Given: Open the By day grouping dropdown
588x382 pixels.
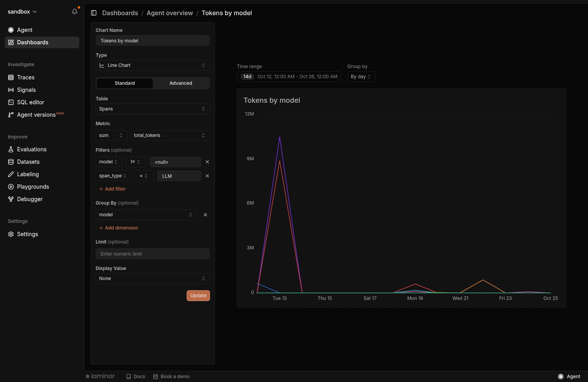Looking at the screenshot, I should [x=361, y=77].
